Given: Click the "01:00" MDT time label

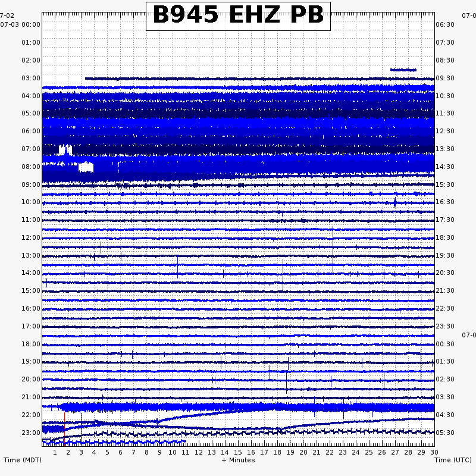Looking at the screenshot, I should pyautogui.click(x=31, y=42).
